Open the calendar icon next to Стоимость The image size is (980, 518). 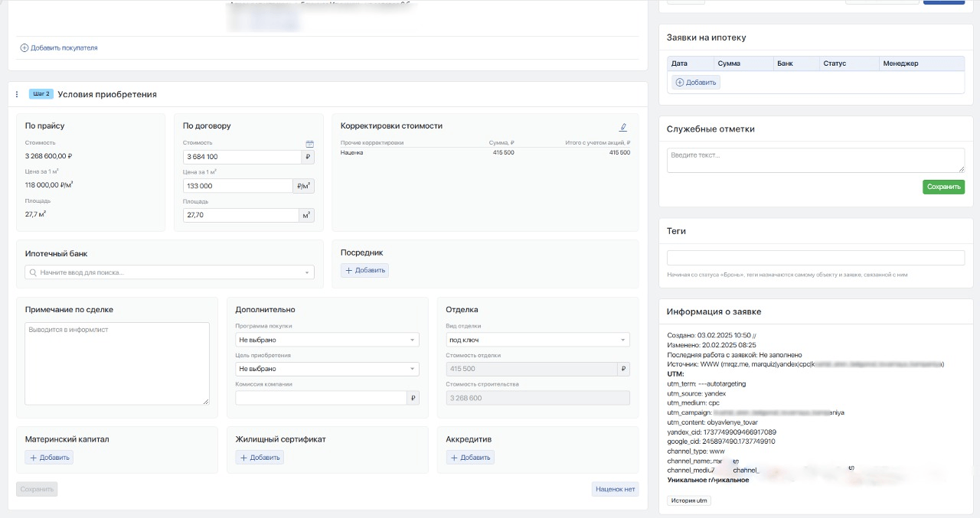310,144
